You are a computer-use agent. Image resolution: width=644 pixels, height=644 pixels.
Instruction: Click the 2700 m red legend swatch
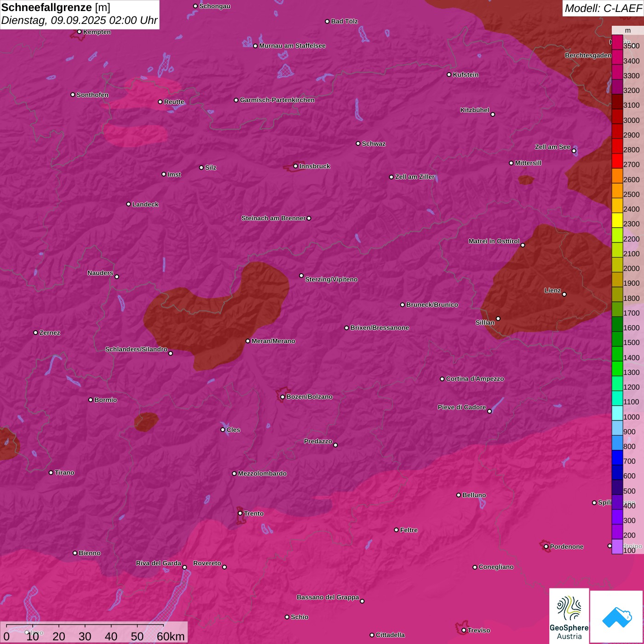pyautogui.click(x=617, y=161)
